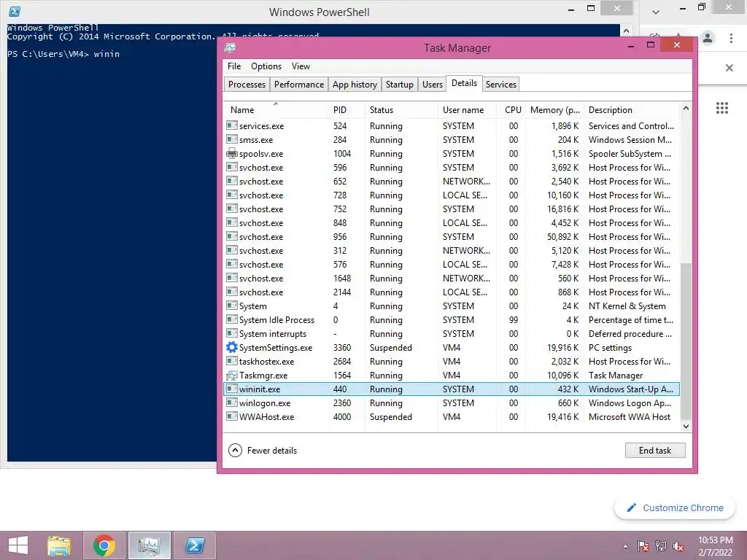Select the wininit.exe row
Viewport: 747px width, 560px height.
click(x=452, y=389)
